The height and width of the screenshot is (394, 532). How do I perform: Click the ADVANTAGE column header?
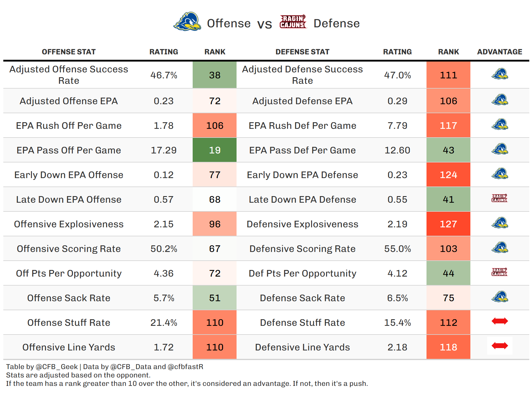click(x=500, y=52)
